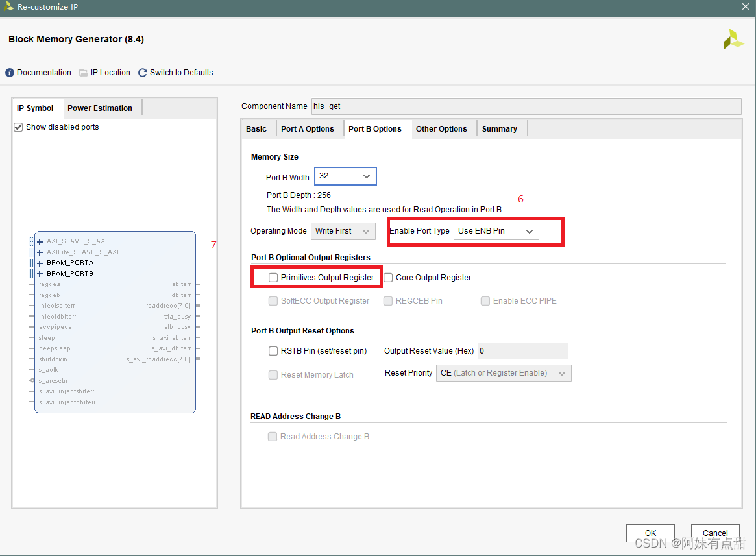This screenshot has width=756, height=556.
Task: Click the Reset Memory Latch checkbox
Action: [273, 375]
